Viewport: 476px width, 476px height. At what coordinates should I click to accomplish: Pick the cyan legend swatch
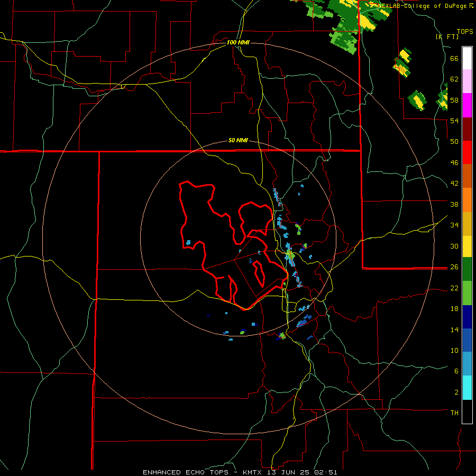click(x=467, y=388)
